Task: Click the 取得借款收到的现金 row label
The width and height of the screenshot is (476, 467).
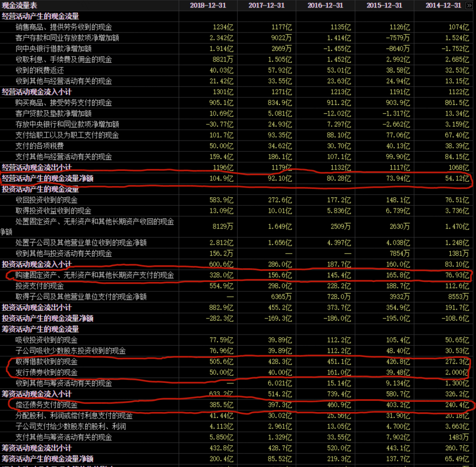Action: click(x=47, y=362)
